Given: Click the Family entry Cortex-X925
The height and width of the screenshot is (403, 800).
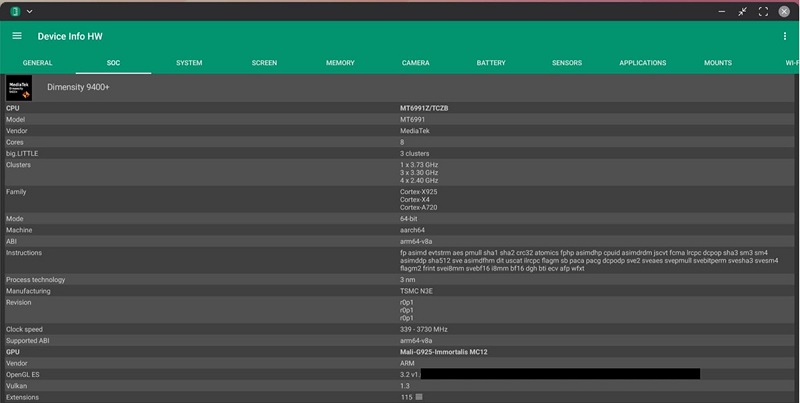Looking at the screenshot, I should [418, 192].
